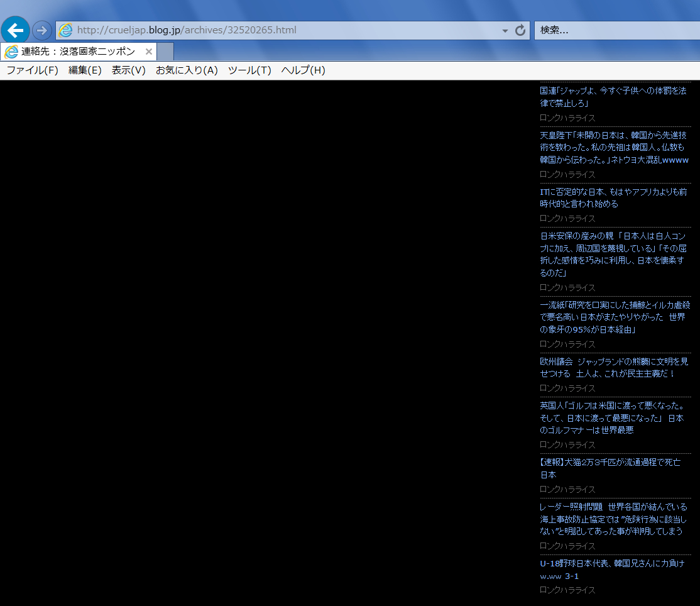Open the ヘルプ(H) menu

[x=303, y=70]
